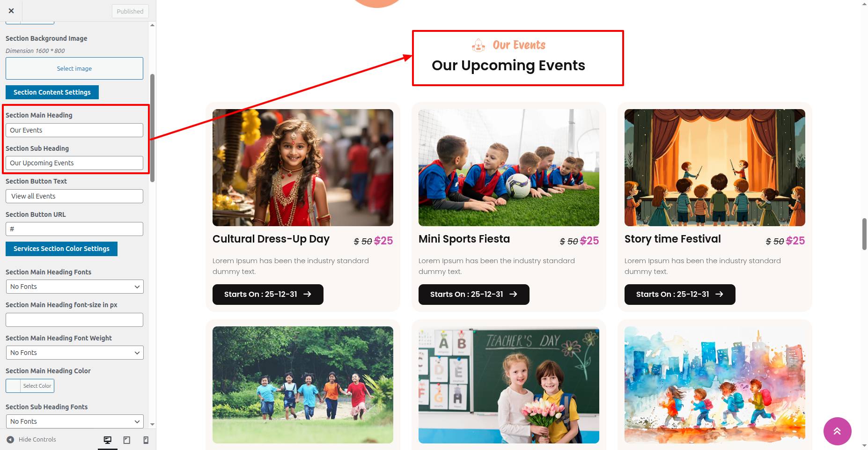This screenshot has height=450, width=868.
Task: Focus the Section Button URL field
Action: pos(74,229)
